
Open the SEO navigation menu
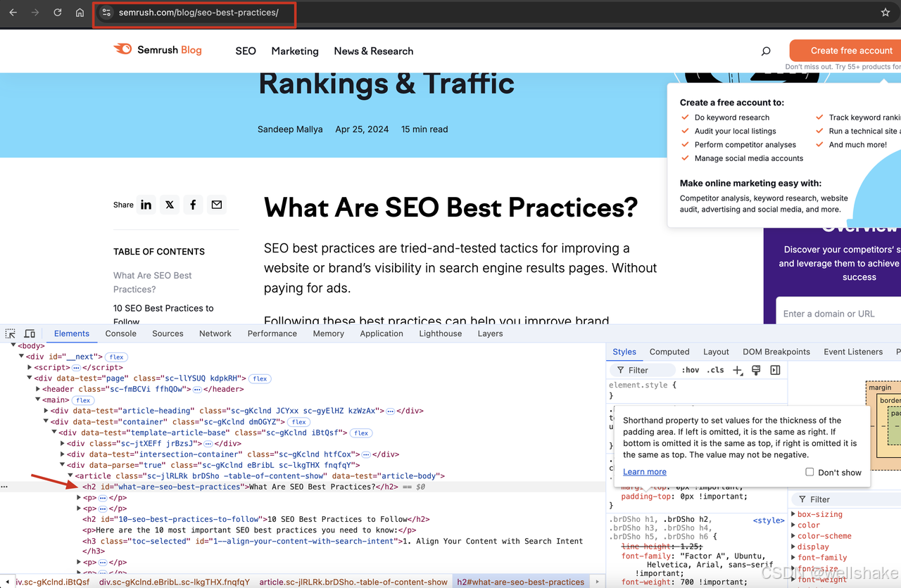coord(246,51)
